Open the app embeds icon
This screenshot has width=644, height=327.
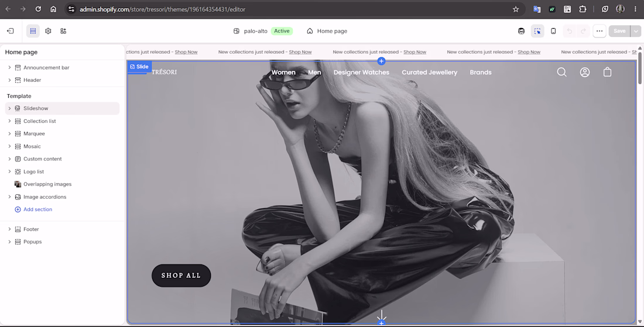pyautogui.click(x=63, y=31)
